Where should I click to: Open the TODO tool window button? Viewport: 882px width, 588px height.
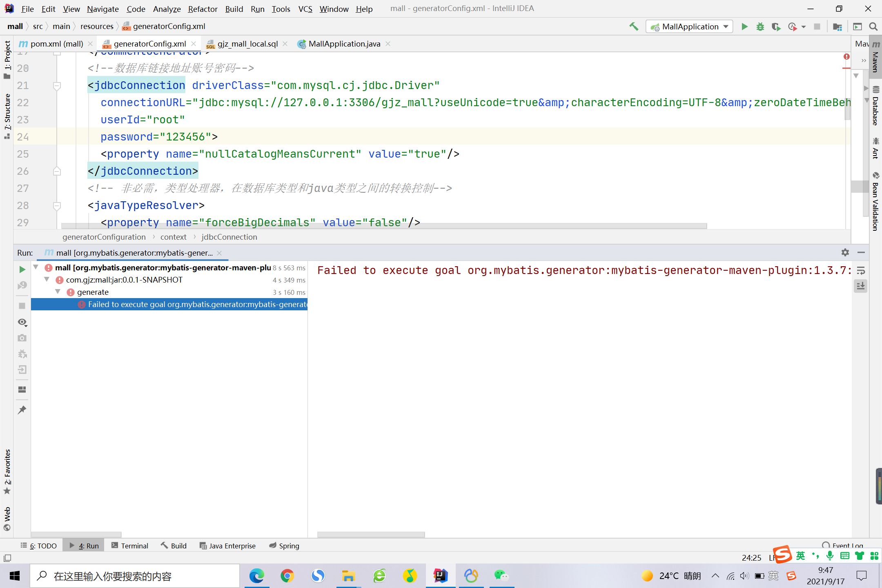click(39, 546)
